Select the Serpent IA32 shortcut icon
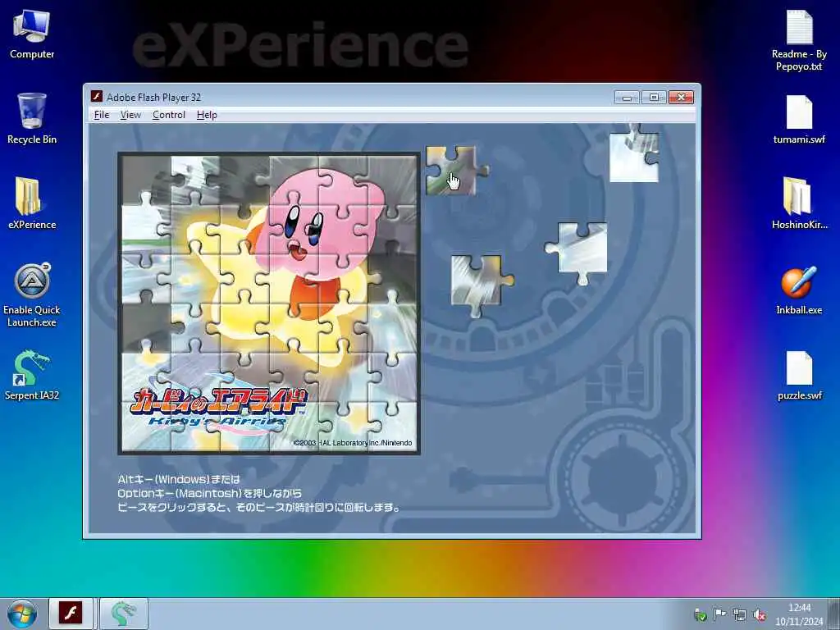 [x=32, y=375]
